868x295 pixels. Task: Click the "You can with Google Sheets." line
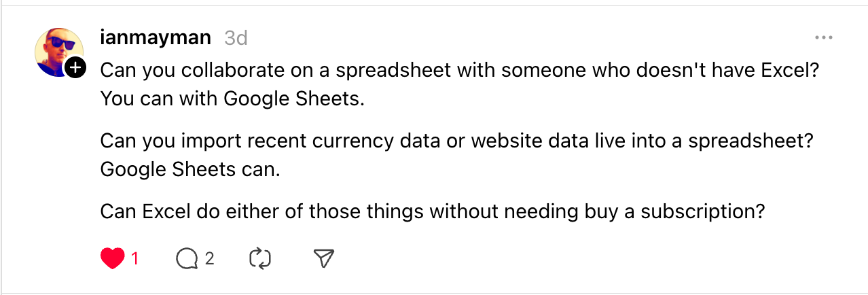tap(232, 99)
